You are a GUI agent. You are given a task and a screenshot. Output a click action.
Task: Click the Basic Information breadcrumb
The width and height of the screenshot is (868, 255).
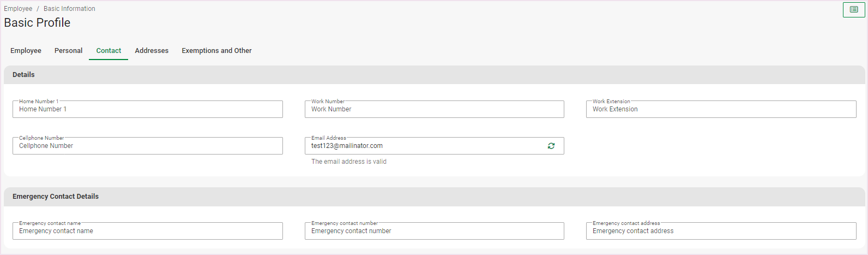coord(69,9)
